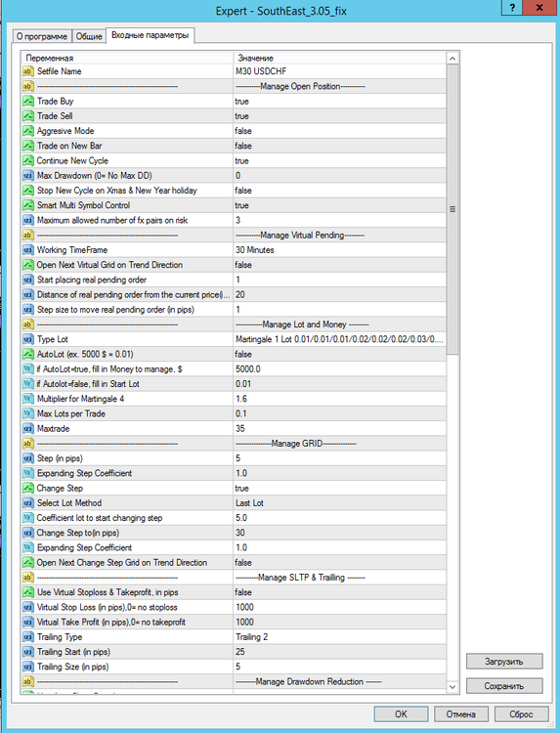The width and height of the screenshot is (560, 733).
Task: Click the Trade Buy boolean icon
Action: click(28, 101)
